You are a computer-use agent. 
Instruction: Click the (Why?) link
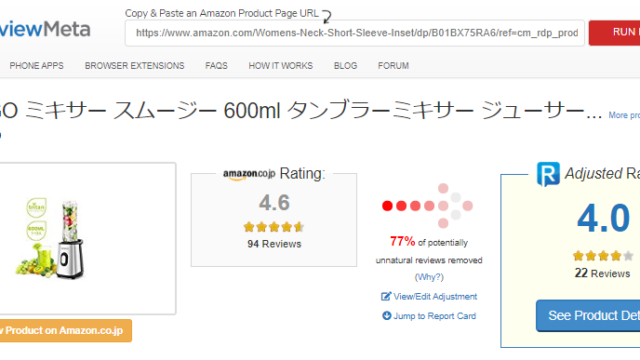pyautogui.click(x=429, y=277)
